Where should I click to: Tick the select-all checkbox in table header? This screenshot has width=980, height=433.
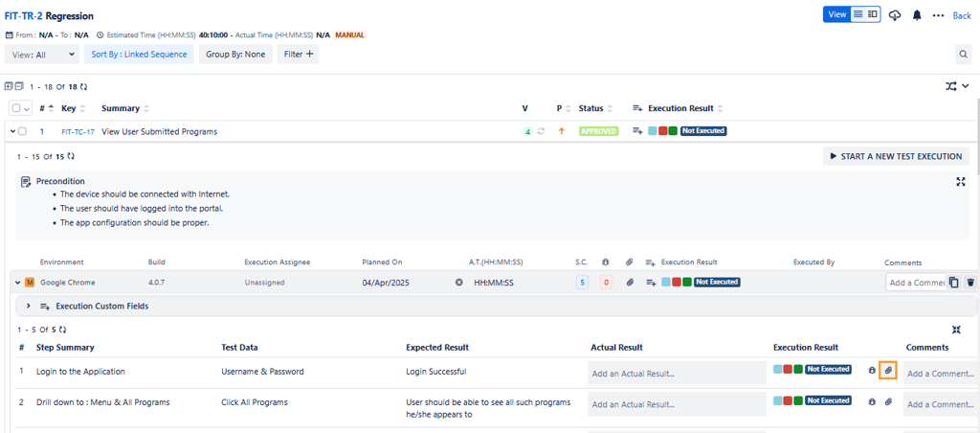pos(16,108)
